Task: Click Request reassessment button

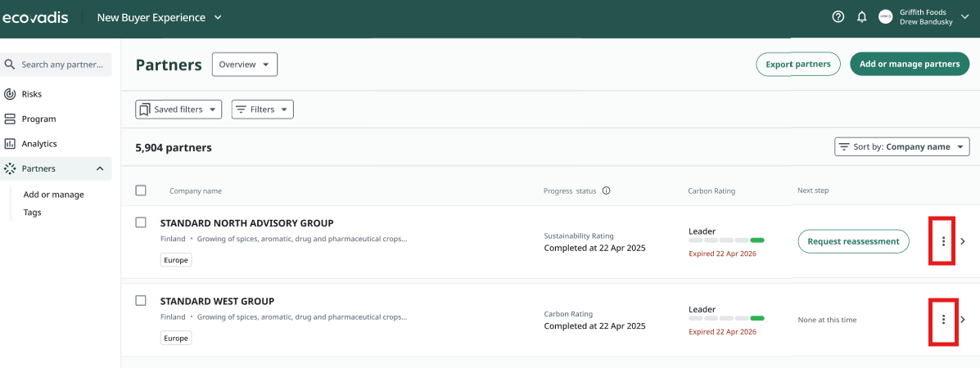Action: coord(853,241)
